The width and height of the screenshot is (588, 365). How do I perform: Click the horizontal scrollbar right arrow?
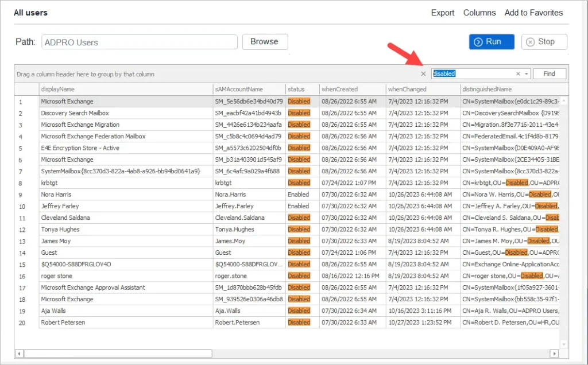point(554,354)
